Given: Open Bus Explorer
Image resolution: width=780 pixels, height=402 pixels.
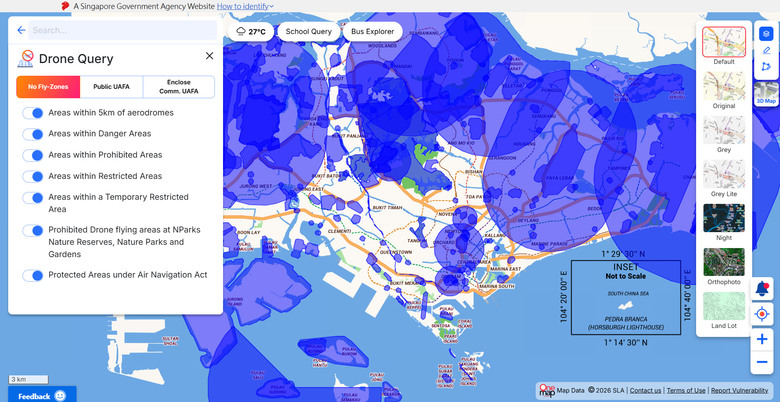Looking at the screenshot, I should pyautogui.click(x=373, y=32).
